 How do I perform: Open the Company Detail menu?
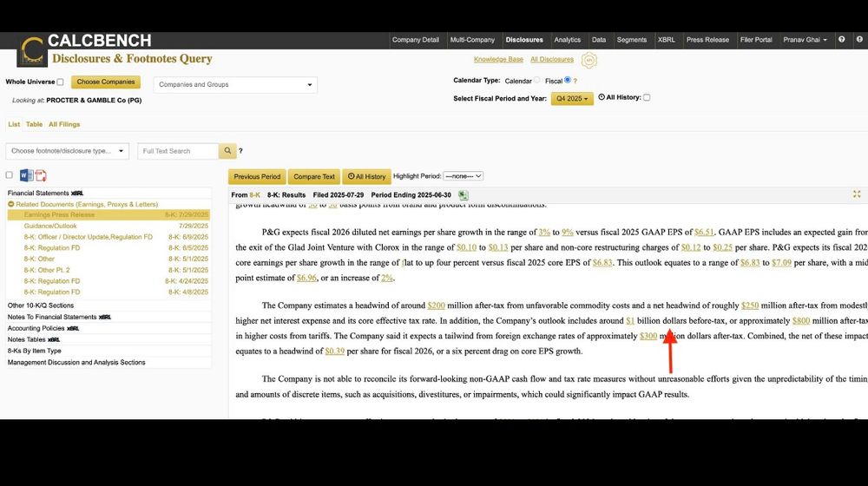coord(415,40)
